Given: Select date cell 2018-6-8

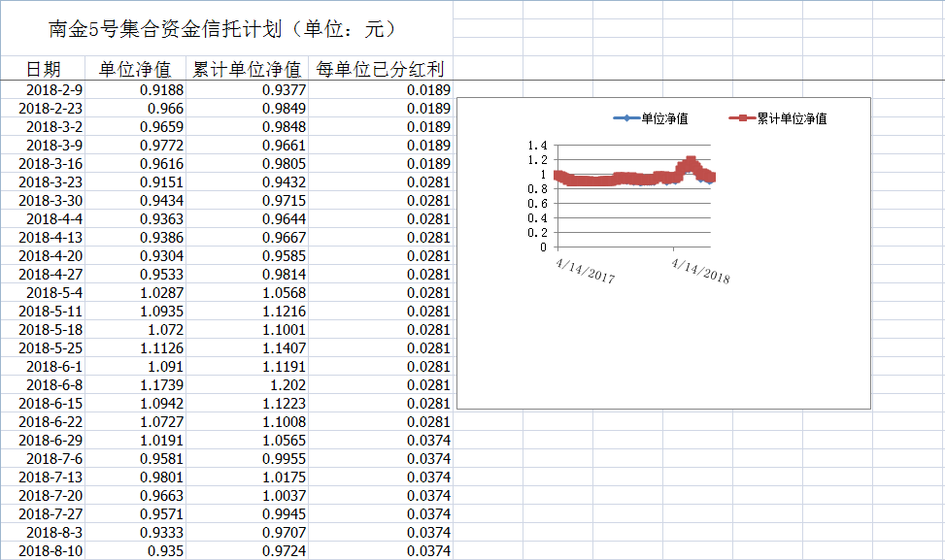Looking at the screenshot, I should pyautogui.click(x=43, y=384).
